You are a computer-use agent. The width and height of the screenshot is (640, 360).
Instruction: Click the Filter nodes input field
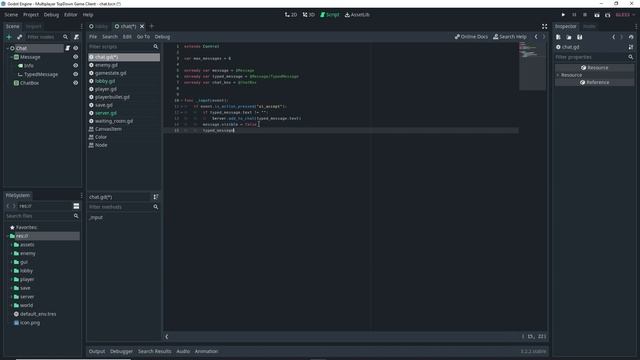pyautogui.click(x=44, y=37)
